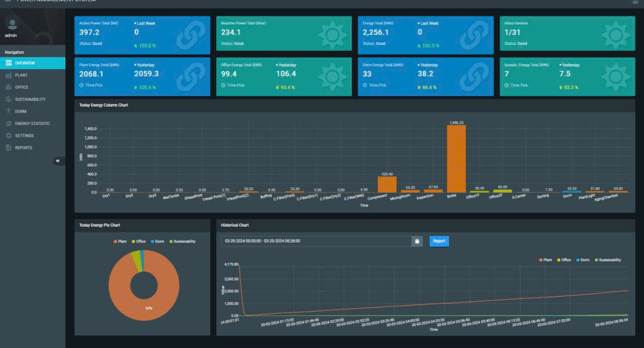Image resolution: width=644 pixels, height=348 pixels.
Task: Select the Energy Statistic chart icon
Action: coord(8,123)
